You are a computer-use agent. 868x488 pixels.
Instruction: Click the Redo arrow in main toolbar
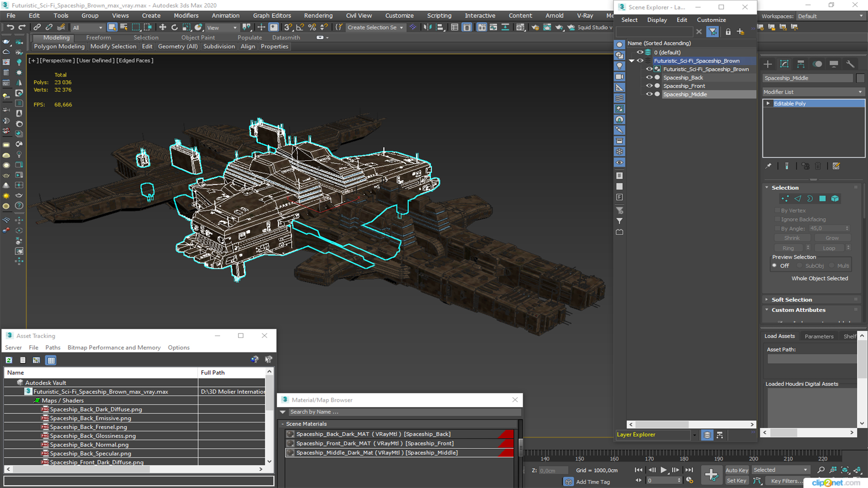(x=22, y=28)
